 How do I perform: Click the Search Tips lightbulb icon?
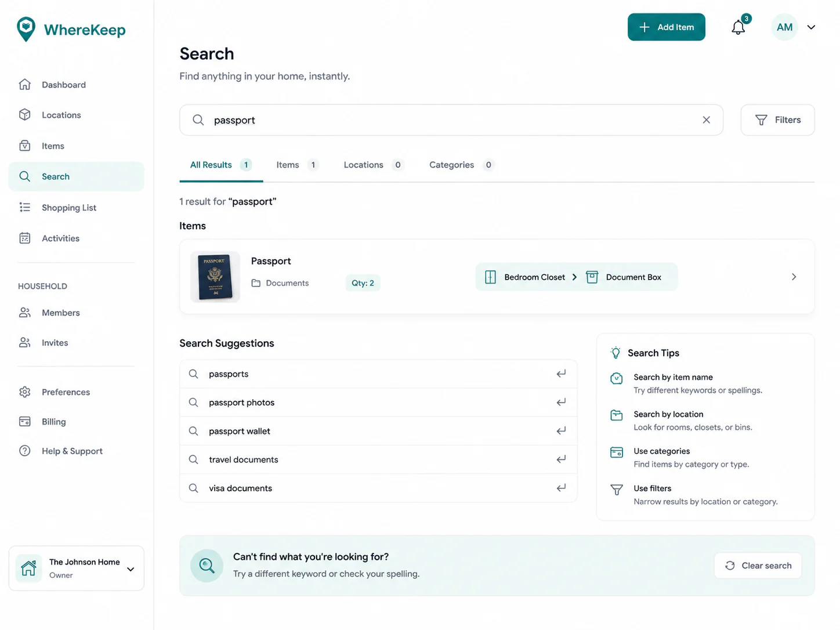click(x=615, y=353)
